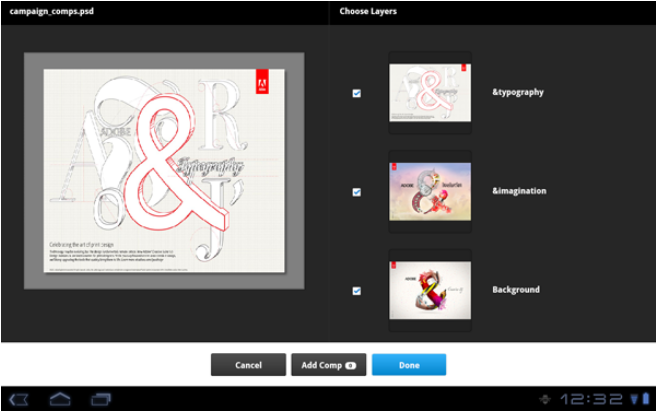
Task: Select the Background layer thumbnail
Action: 430,290
